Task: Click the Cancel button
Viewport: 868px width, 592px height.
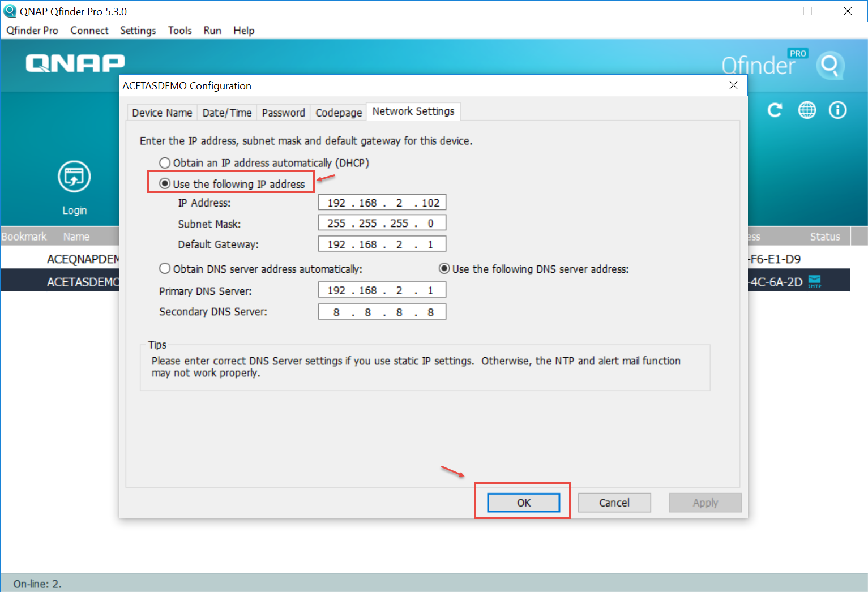Action: [614, 503]
